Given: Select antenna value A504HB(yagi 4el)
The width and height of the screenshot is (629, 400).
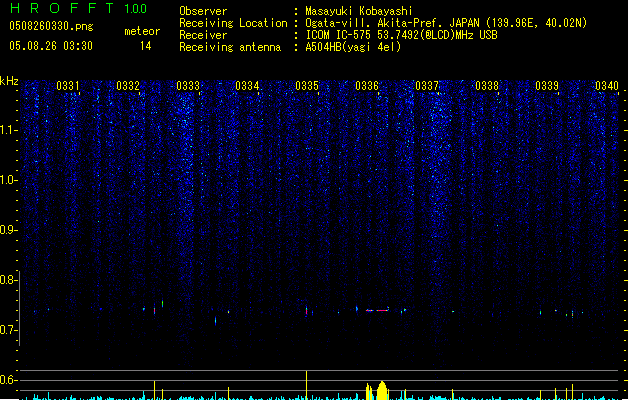Looking at the screenshot, I should [353, 47].
